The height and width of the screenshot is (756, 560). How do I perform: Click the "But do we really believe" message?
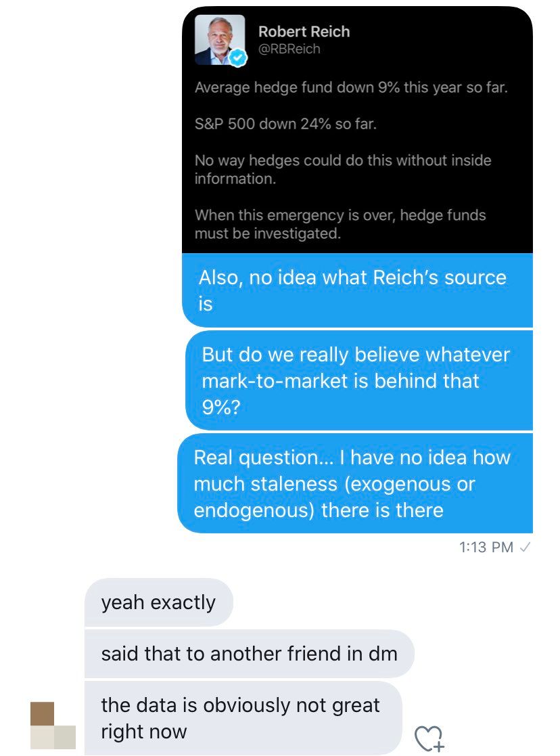coord(358,380)
